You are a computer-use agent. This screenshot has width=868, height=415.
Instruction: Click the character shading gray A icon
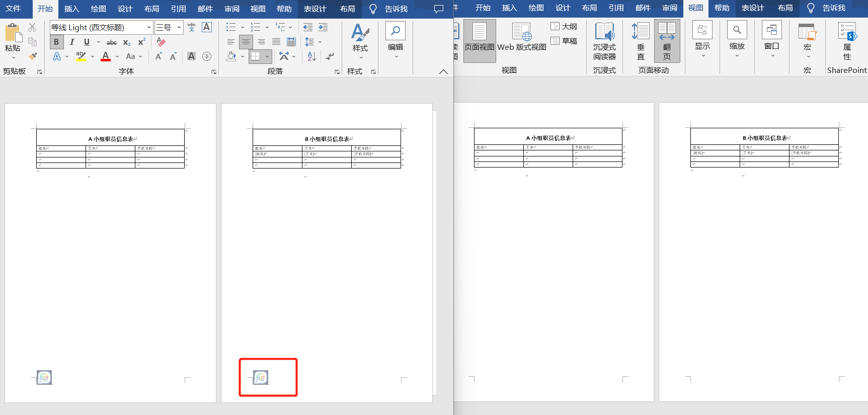[x=191, y=56]
